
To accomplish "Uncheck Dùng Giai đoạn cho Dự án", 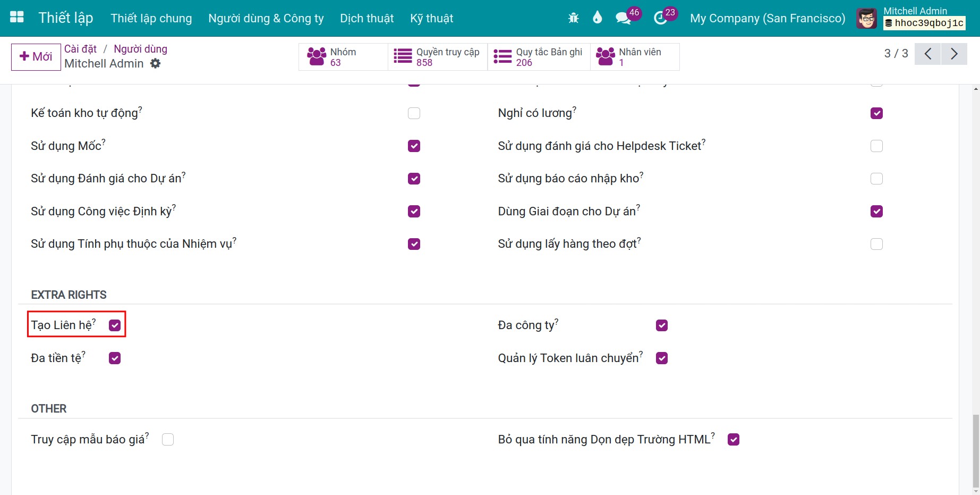I will (x=876, y=211).
